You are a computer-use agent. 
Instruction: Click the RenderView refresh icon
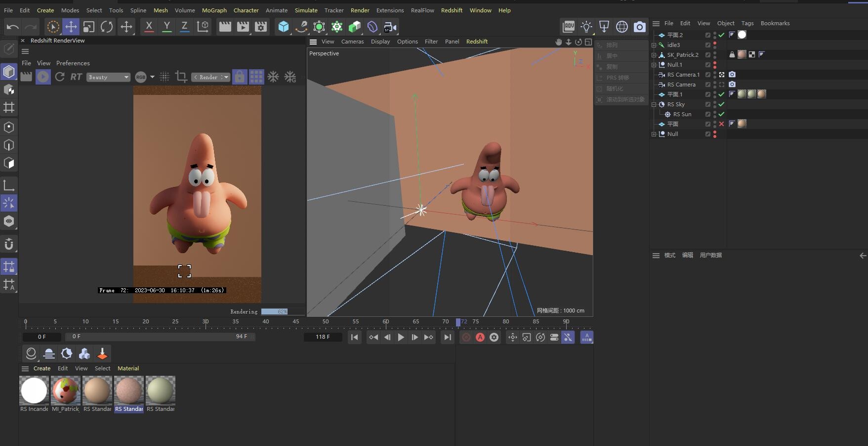[x=60, y=77]
